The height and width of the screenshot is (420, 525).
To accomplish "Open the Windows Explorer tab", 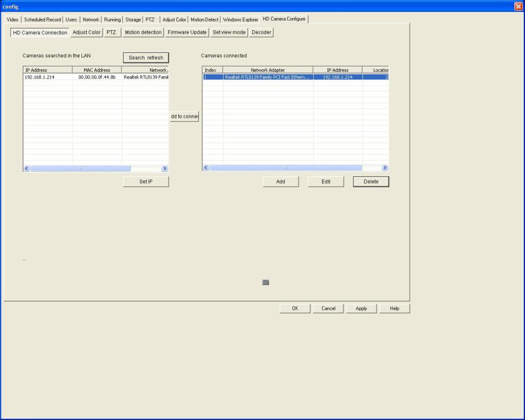I will 240,19.
